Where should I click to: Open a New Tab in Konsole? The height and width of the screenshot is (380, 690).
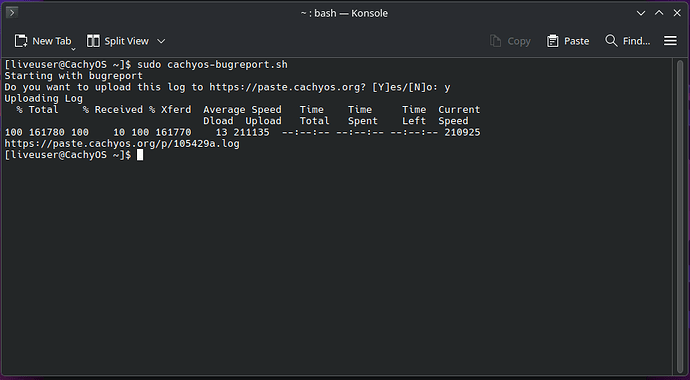pos(42,41)
